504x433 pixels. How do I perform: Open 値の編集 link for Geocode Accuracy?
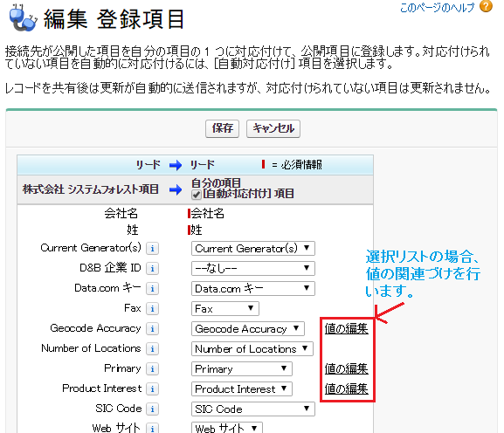(346, 328)
